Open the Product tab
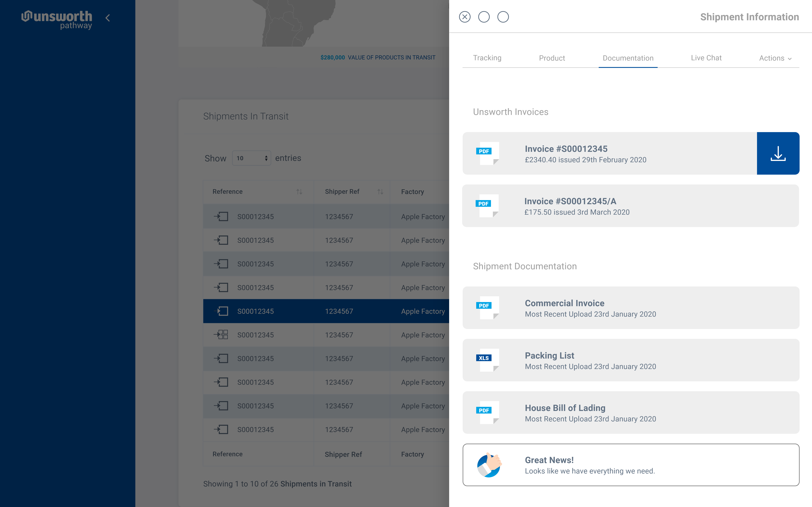This screenshot has height=507, width=812. pos(552,58)
